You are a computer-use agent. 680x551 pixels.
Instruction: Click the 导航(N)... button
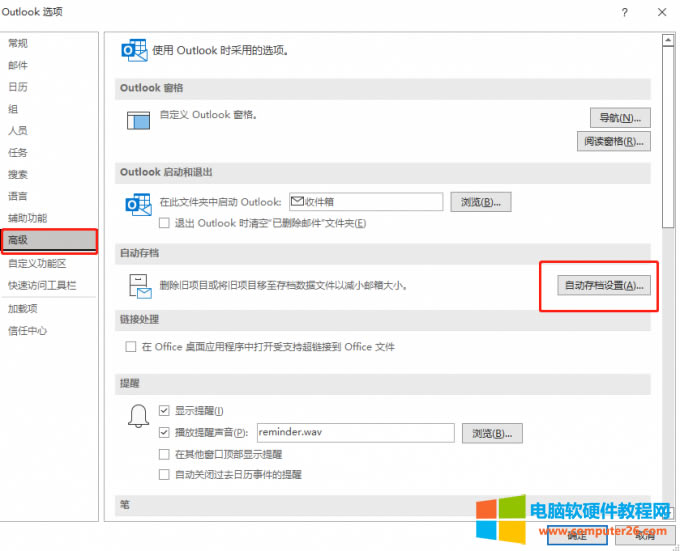(620, 117)
